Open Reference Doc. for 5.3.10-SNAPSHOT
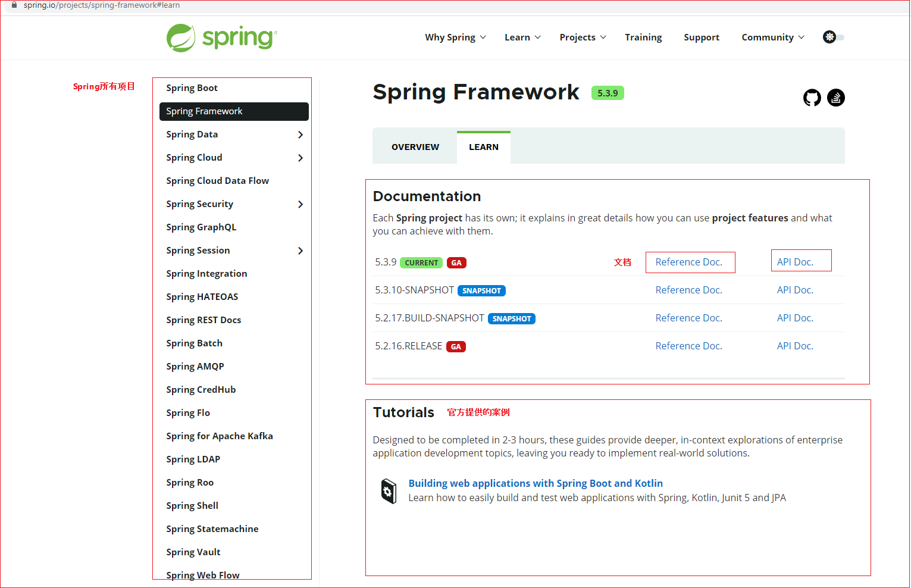The height and width of the screenshot is (588, 911). pos(689,290)
